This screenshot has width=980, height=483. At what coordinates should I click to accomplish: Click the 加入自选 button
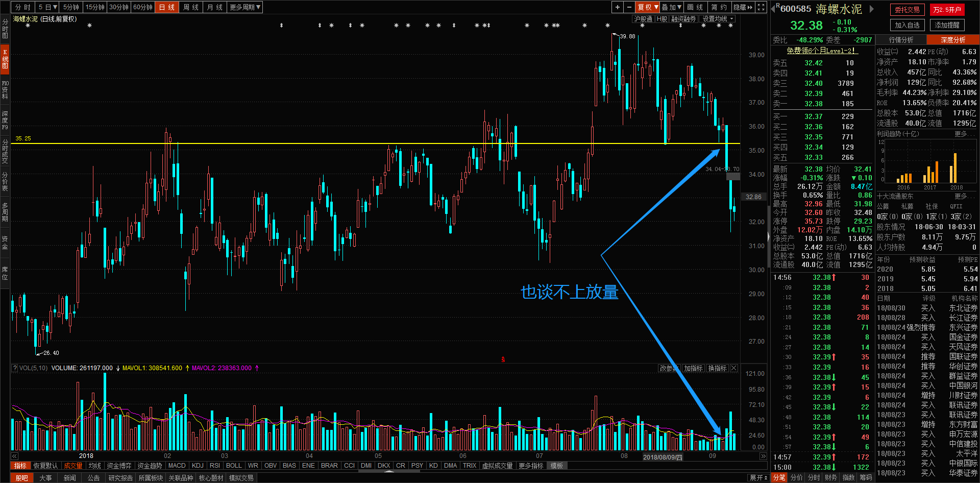[x=908, y=25]
